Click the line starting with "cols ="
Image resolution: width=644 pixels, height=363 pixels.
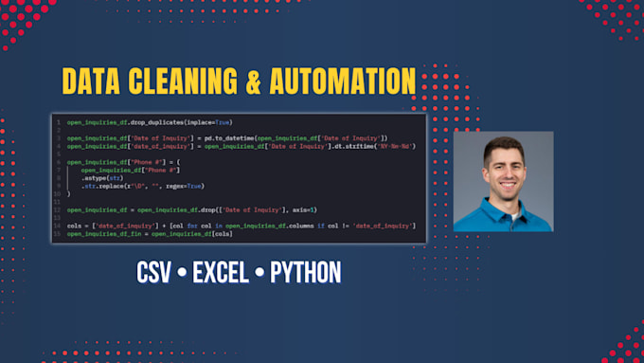click(x=241, y=227)
